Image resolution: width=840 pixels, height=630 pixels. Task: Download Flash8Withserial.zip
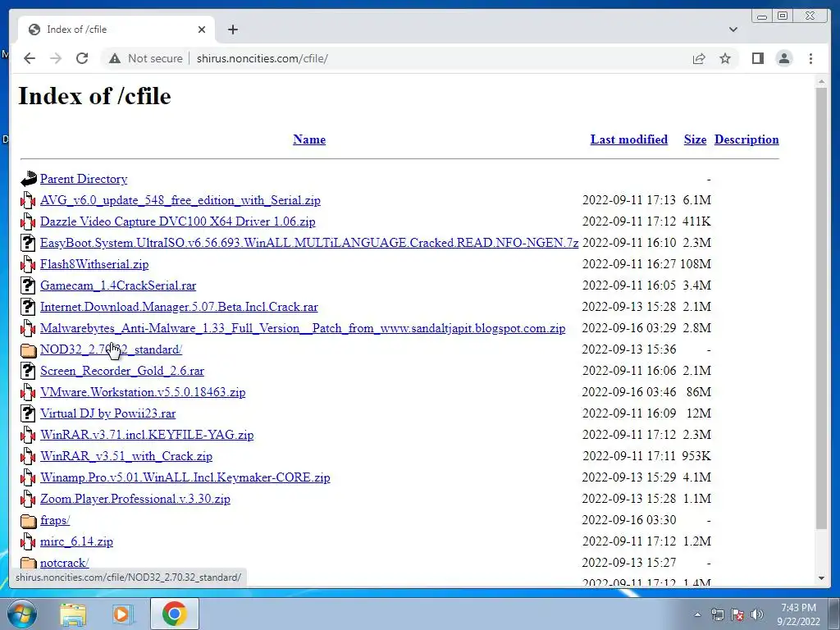coord(94,264)
